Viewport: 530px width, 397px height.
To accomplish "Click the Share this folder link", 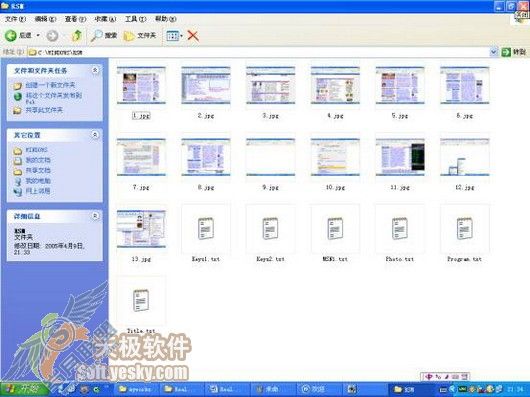I will (44, 110).
